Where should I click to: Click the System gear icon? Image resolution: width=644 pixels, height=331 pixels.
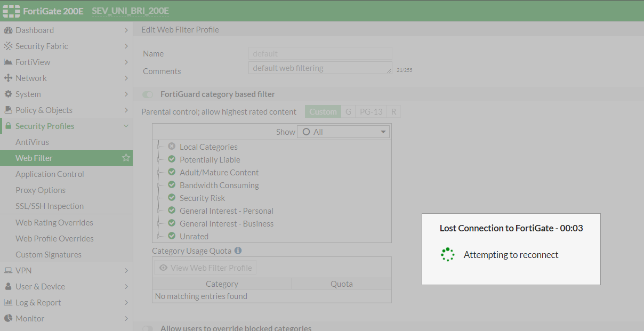click(x=8, y=94)
